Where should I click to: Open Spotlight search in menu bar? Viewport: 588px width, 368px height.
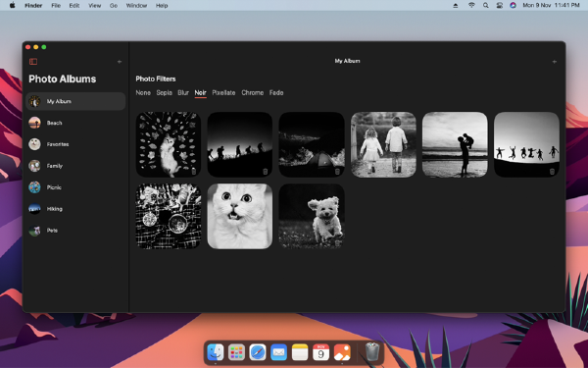[486, 5]
